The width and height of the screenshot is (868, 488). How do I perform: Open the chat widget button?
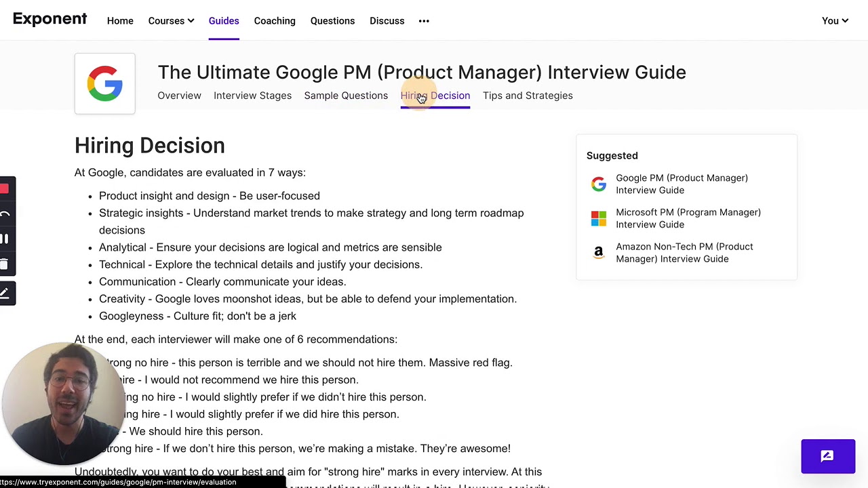(828, 456)
